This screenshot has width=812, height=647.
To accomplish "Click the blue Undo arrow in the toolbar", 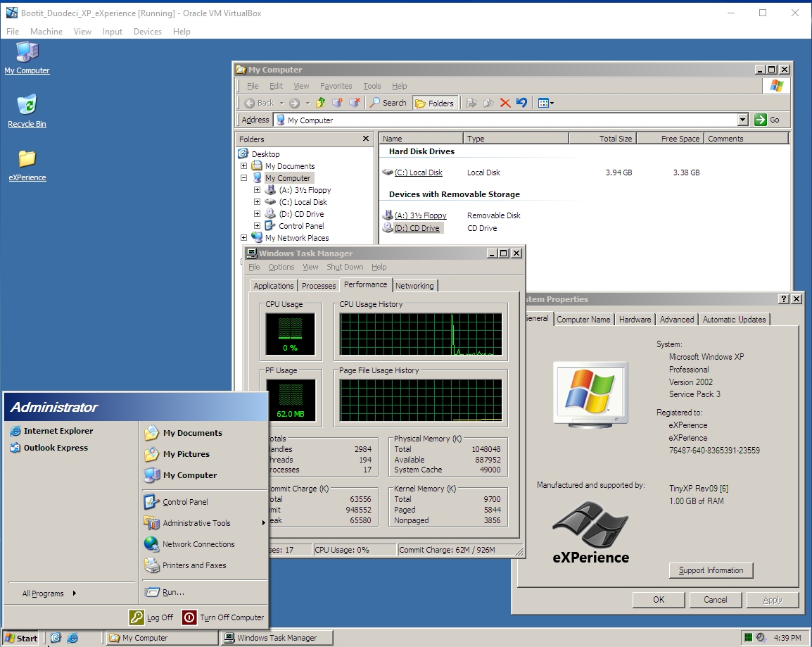I will [521, 103].
